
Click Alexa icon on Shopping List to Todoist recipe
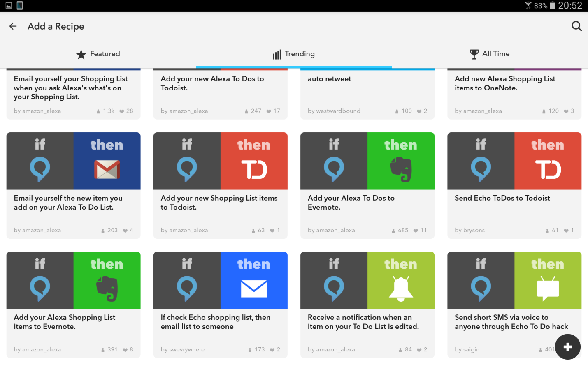pyautogui.click(x=187, y=169)
